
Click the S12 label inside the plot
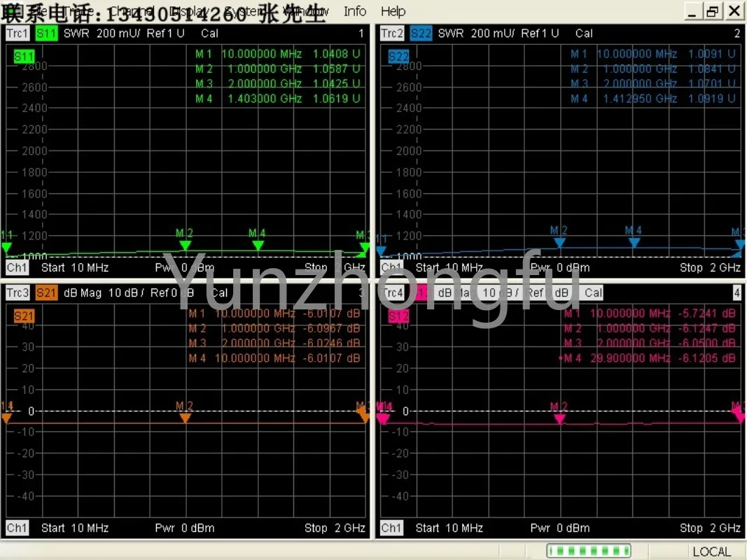(398, 316)
